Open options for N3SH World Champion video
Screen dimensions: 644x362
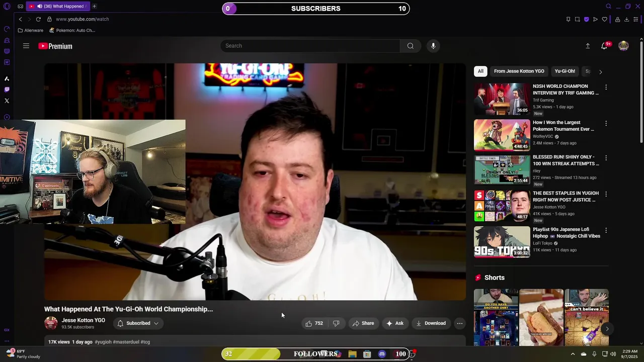(x=606, y=87)
